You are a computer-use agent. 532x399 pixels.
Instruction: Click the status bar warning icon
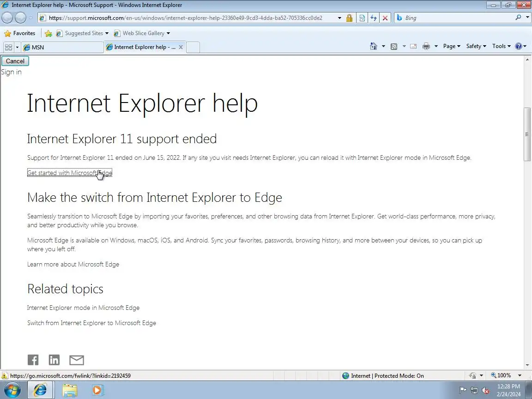[x=5, y=375]
